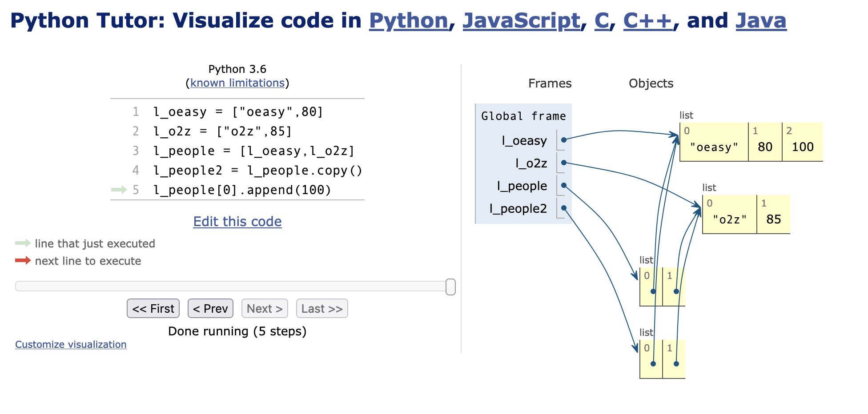The height and width of the screenshot is (414, 868).
Task: Open Customize visualization link
Action: [x=71, y=344]
